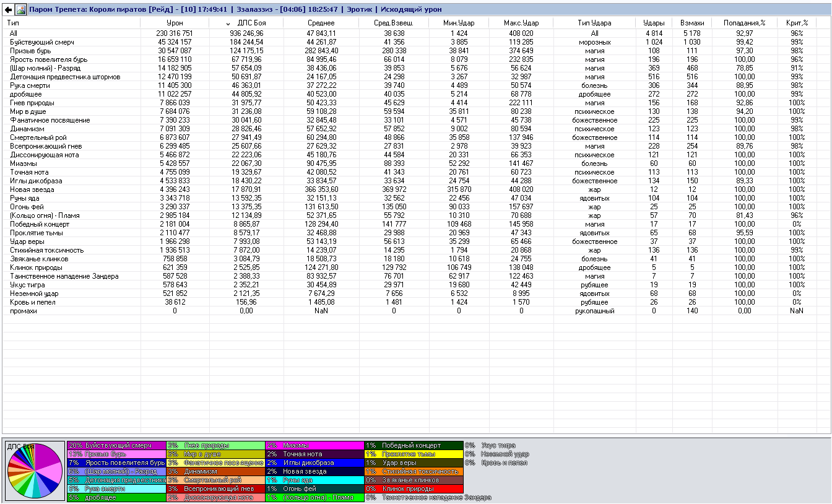Click the Тип Удара column header
This screenshot has width=832, height=504.
[595, 23]
